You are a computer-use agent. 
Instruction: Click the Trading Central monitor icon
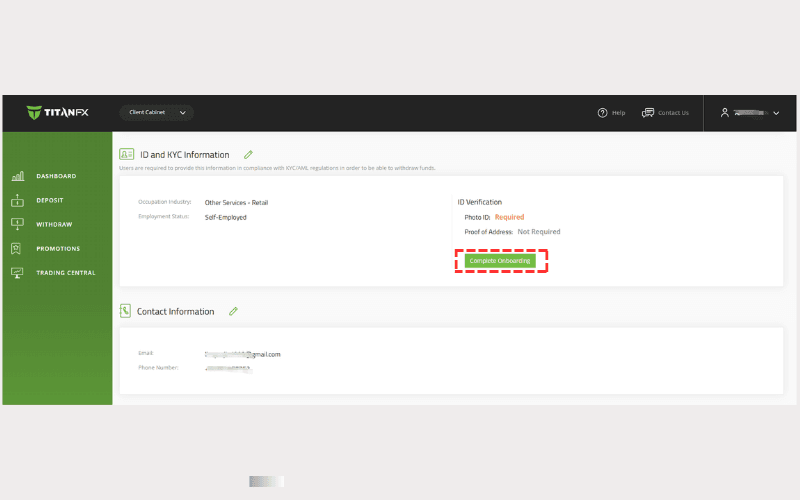click(17, 272)
